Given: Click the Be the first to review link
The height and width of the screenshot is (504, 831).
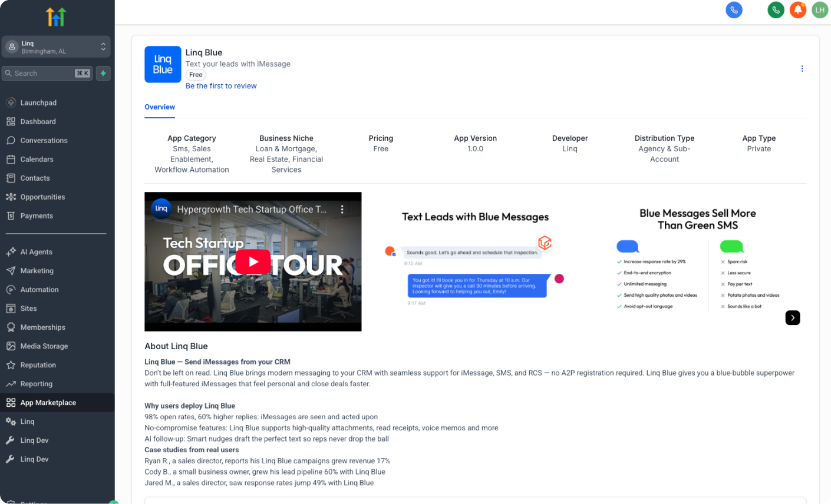Looking at the screenshot, I should 221,86.
